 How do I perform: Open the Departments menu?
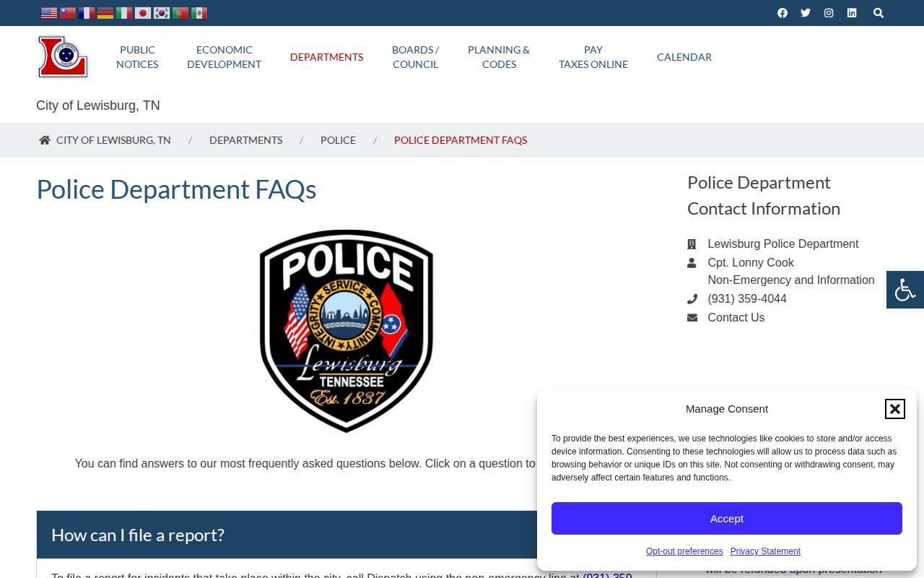pyautogui.click(x=327, y=57)
